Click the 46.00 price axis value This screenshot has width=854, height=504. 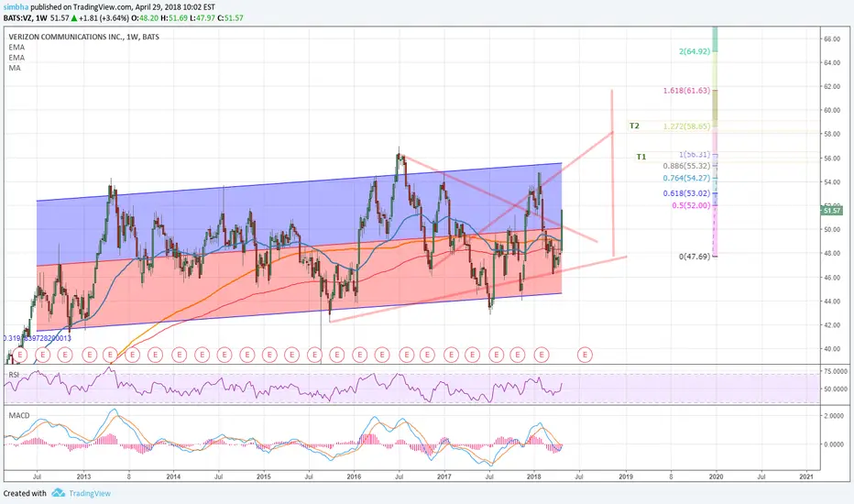click(831, 278)
